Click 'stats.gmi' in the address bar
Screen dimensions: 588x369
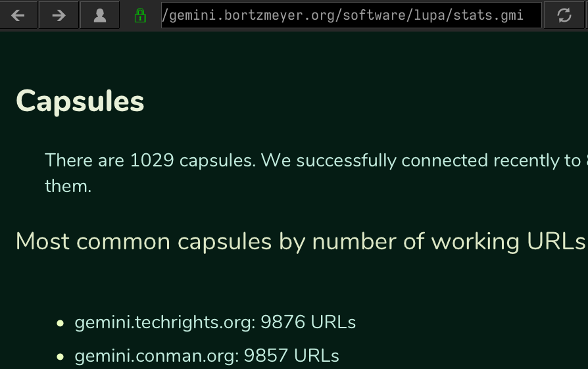coord(488,15)
